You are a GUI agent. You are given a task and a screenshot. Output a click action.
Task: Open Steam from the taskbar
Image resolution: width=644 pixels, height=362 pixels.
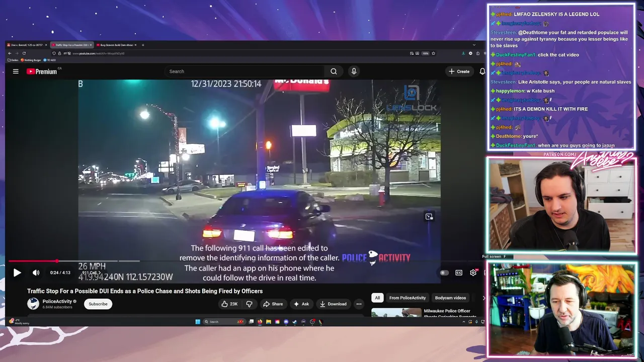[x=294, y=322]
